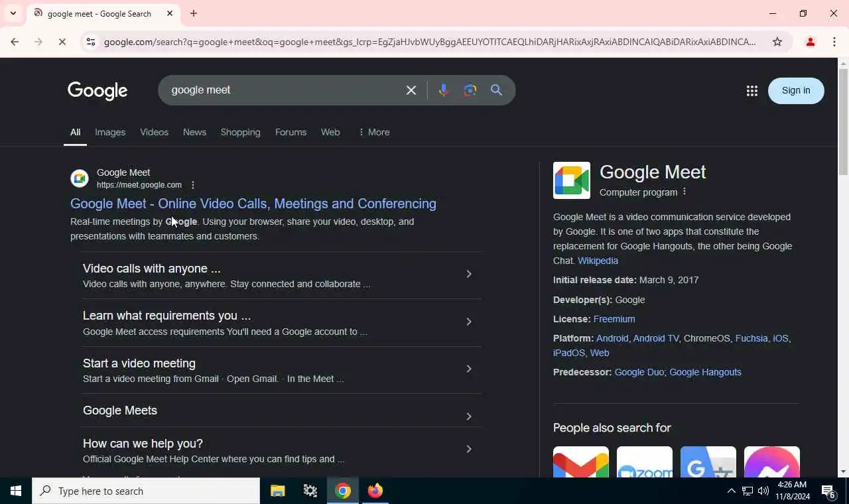Open the Android TV platform link
Image resolution: width=849 pixels, height=504 pixels.
point(656,338)
